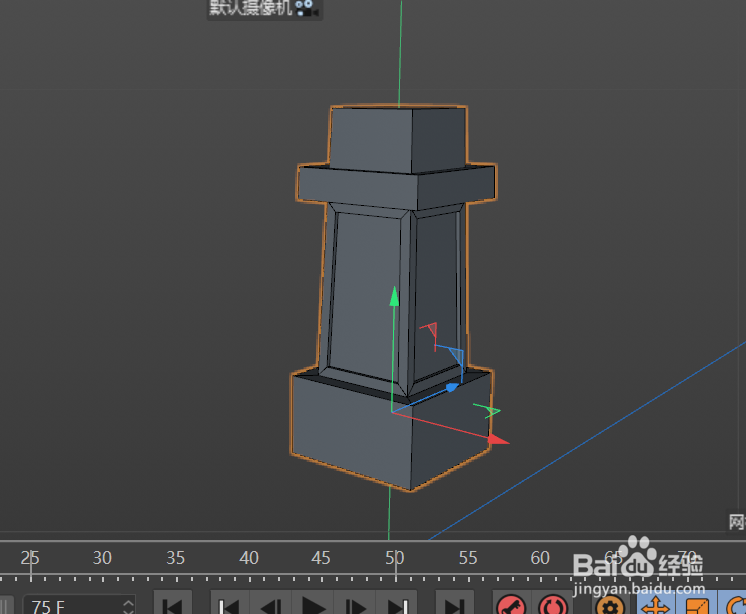Toggle position keyframe recording (move arrows icon)
The image size is (746, 614).
tap(655, 604)
